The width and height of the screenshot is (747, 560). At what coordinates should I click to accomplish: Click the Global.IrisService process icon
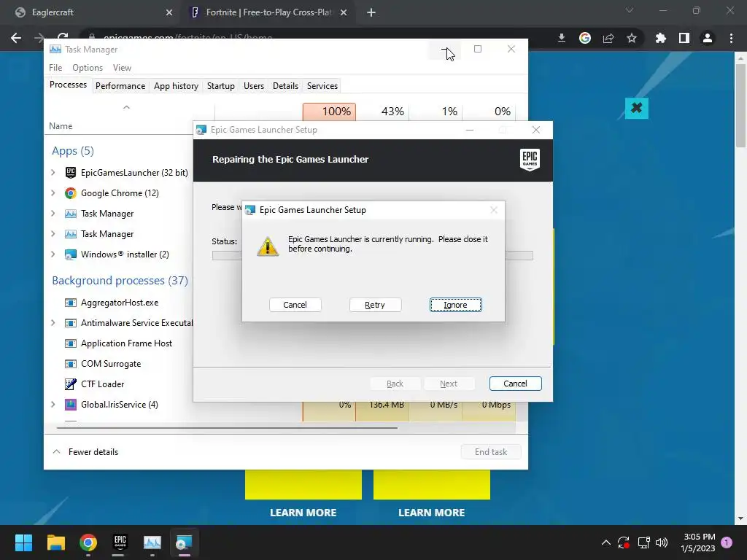(x=71, y=404)
